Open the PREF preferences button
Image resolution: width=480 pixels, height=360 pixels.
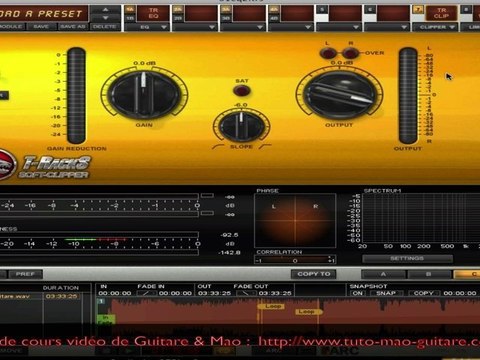(25, 274)
